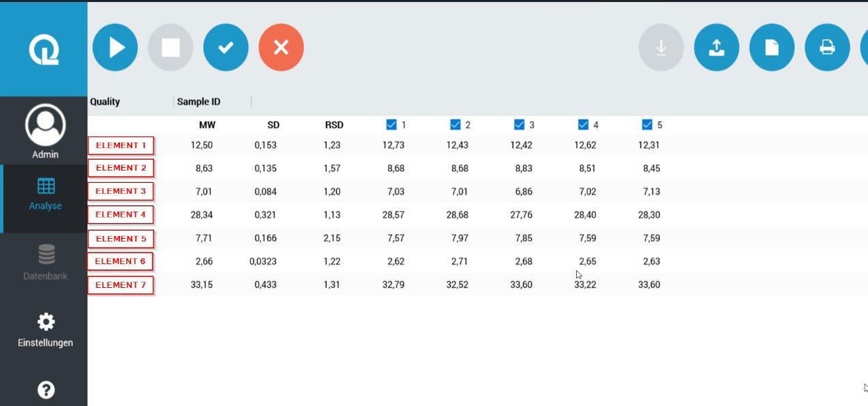Click measurement value 12,73
Screen dimensions: 868x406
pos(393,145)
